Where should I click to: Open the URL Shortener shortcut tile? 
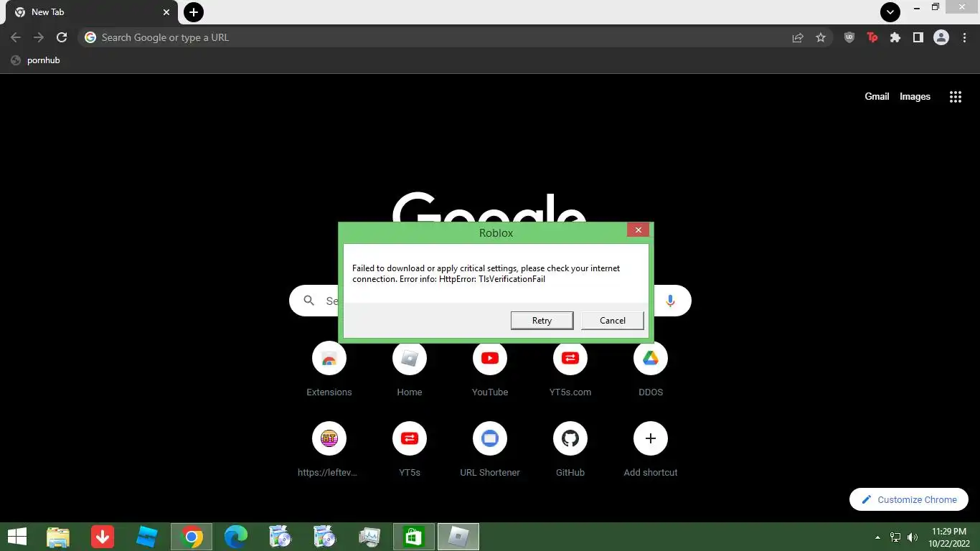[490, 449]
